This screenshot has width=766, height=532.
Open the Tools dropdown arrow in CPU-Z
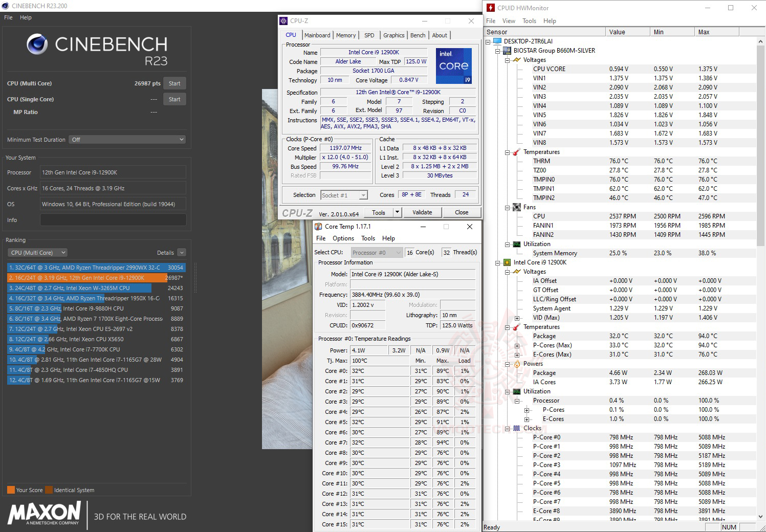click(397, 212)
